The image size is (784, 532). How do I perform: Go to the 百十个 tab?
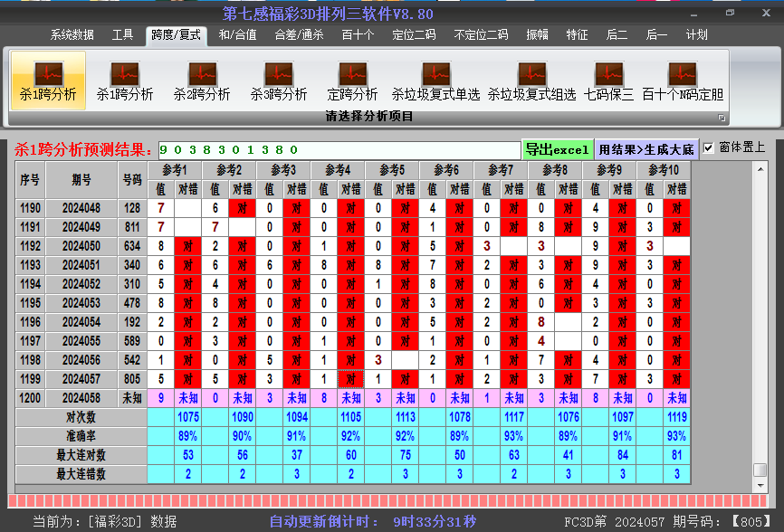pyautogui.click(x=358, y=35)
